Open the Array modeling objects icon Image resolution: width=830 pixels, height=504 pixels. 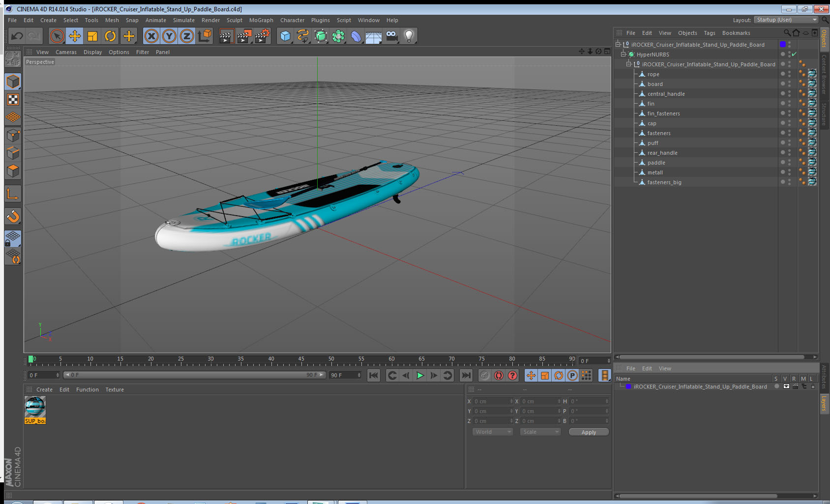coord(338,36)
